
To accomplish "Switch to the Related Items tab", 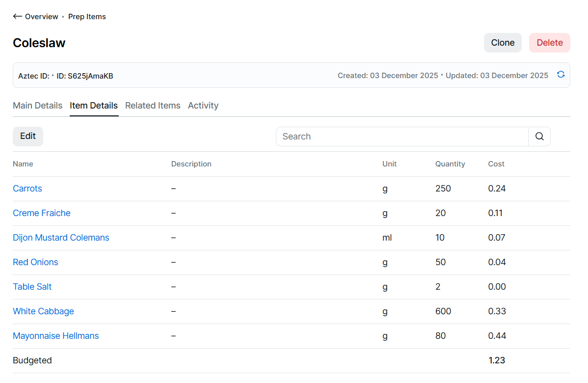I will tap(153, 106).
